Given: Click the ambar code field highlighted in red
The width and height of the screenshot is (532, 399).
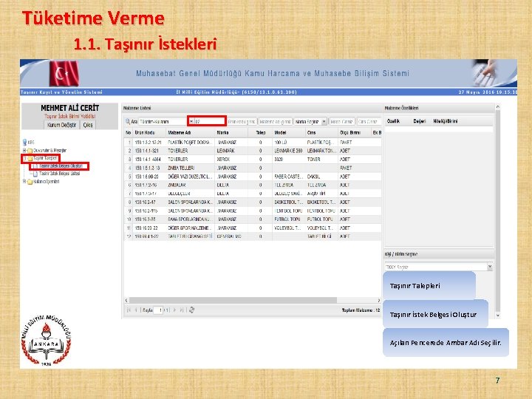Looking at the screenshot, I should [209, 121].
